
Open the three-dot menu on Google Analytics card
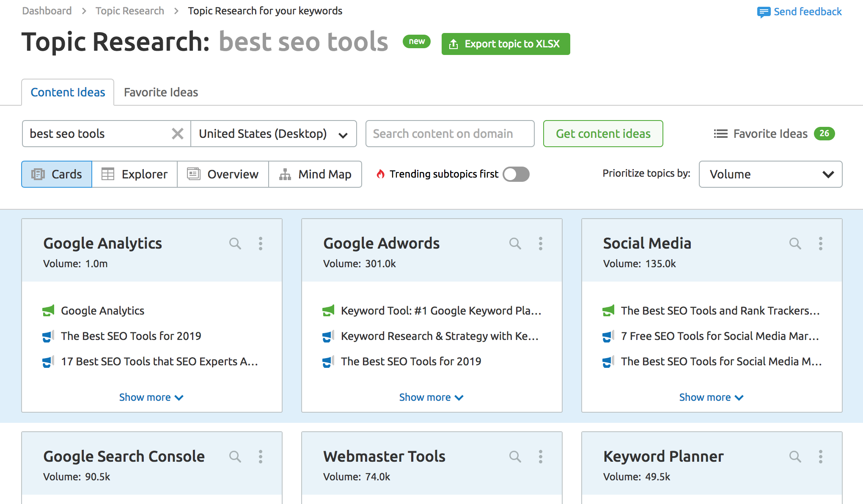261,244
